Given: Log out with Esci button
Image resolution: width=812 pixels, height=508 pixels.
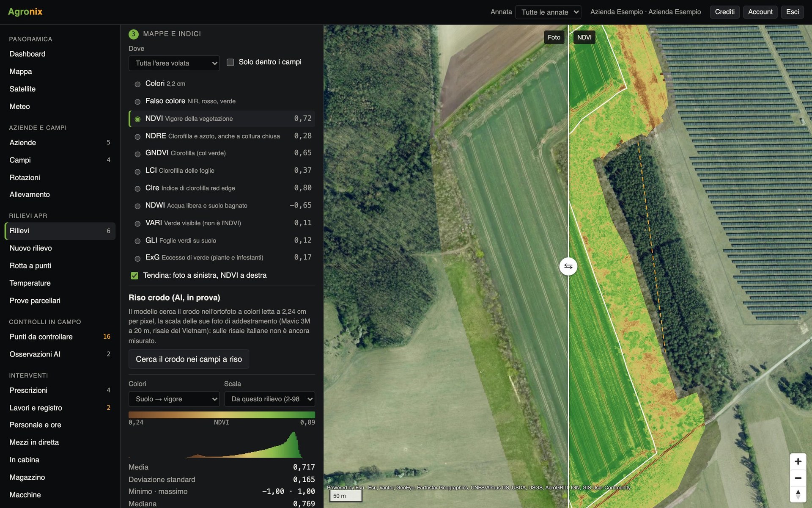Looking at the screenshot, I should [792, 12].
